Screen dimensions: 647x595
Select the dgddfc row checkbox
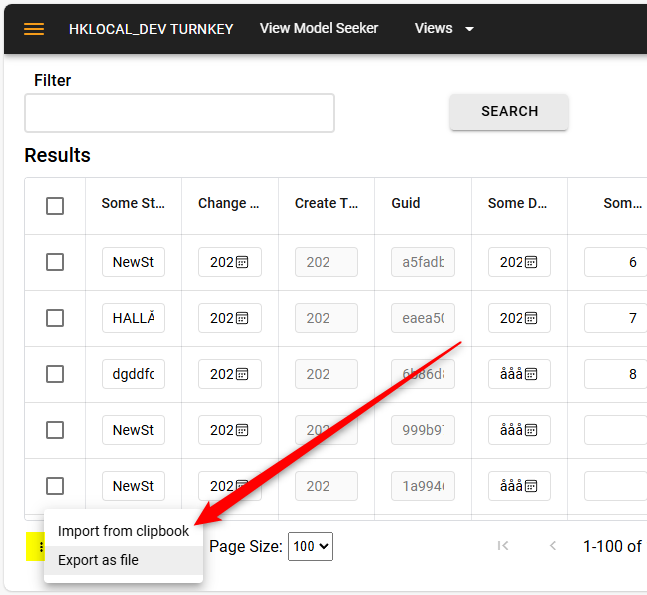tap(55, 374)
